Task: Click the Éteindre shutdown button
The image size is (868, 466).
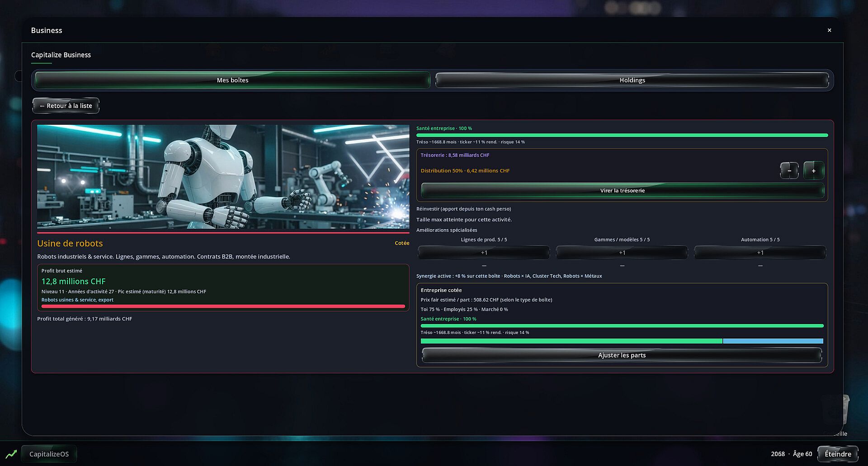Action: pos(838,454)
